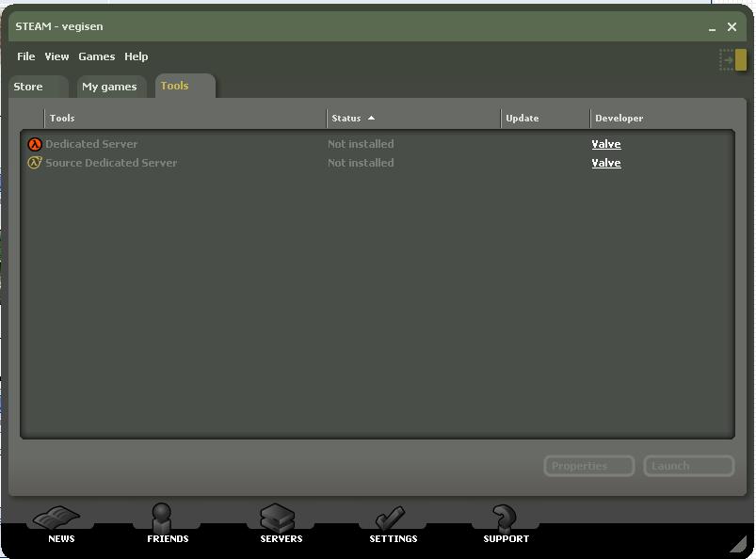Click the Source Dedicated Server lambda icon
Screen dimensions: 756x559
tap(34, 163)
